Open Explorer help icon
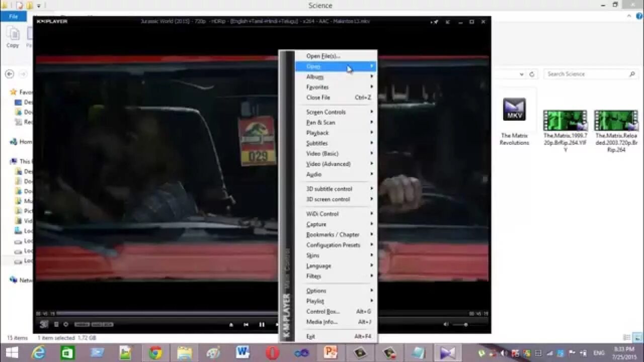 pos(638,16)
